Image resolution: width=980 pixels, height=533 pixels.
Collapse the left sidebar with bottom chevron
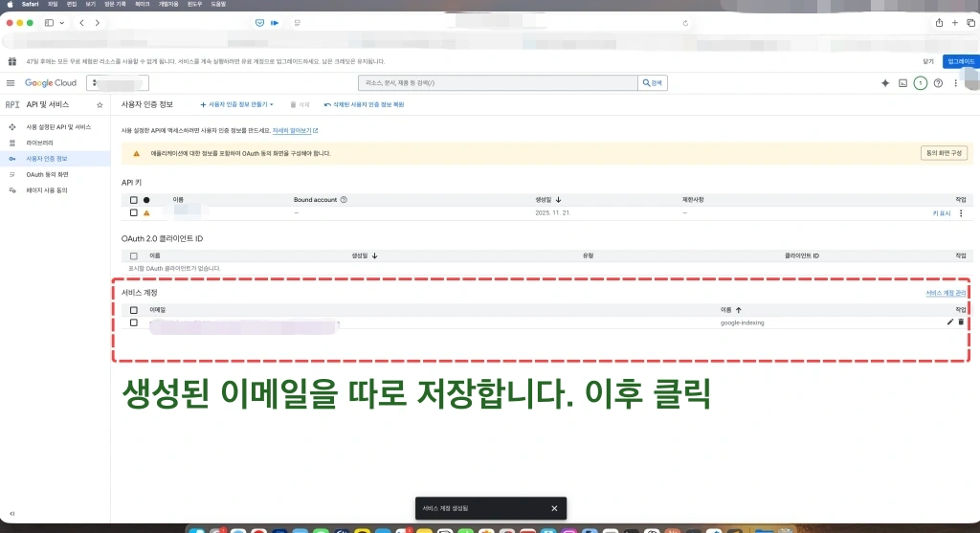[11, 514]
